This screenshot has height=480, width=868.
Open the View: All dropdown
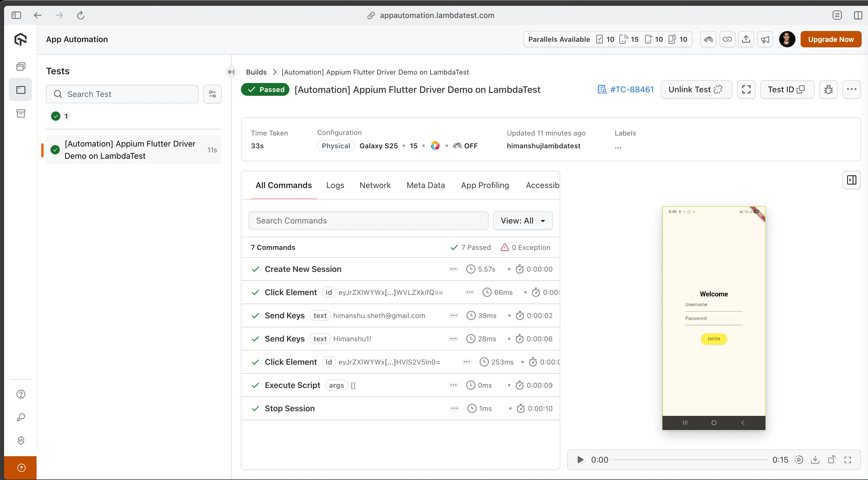click(523, 221)
